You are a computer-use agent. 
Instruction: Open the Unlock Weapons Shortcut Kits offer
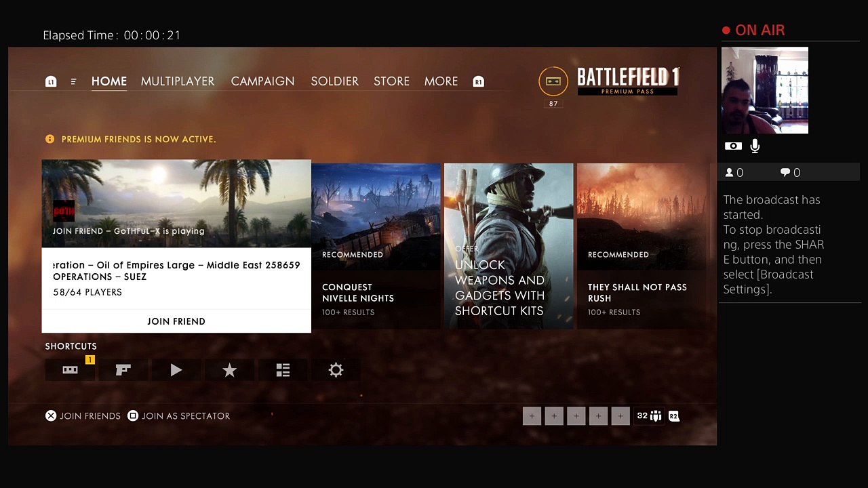(x=509, y=246)
